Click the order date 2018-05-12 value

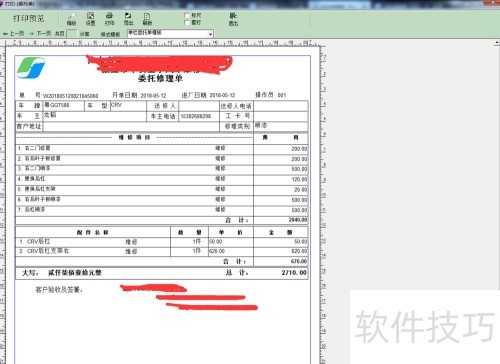153,96
